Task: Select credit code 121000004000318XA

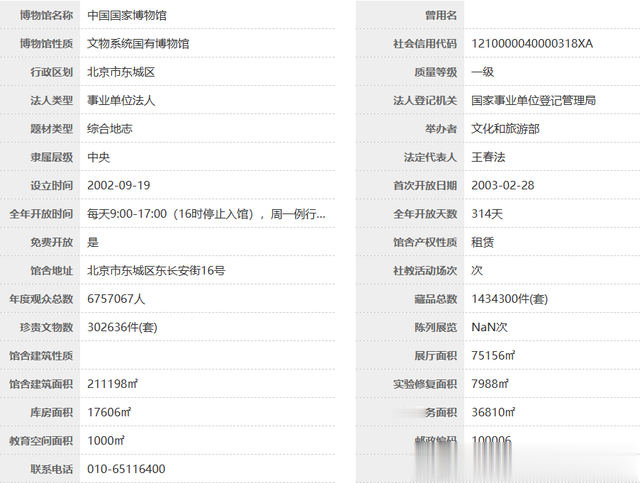Action: [532, 44]
